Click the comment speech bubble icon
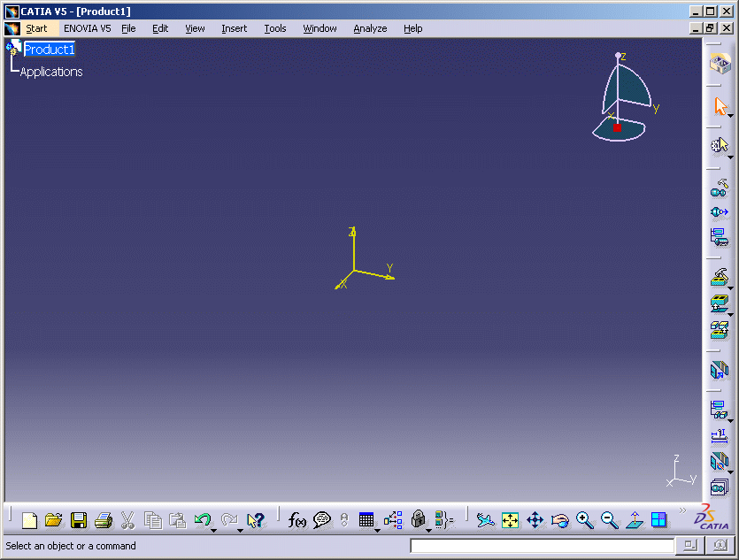Screen dimensions: 739x560 (x=322, y=520)
